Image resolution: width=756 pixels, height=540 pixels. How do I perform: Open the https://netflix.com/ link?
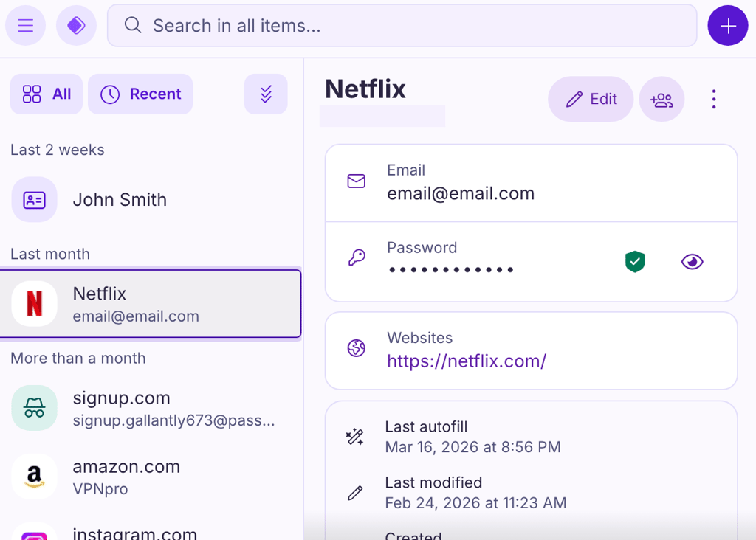click(467, 361)
